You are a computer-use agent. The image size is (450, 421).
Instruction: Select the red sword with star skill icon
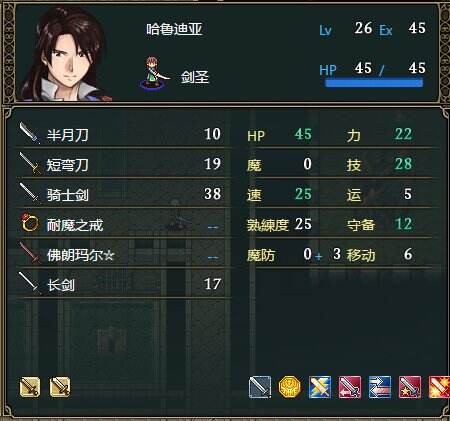410,387
